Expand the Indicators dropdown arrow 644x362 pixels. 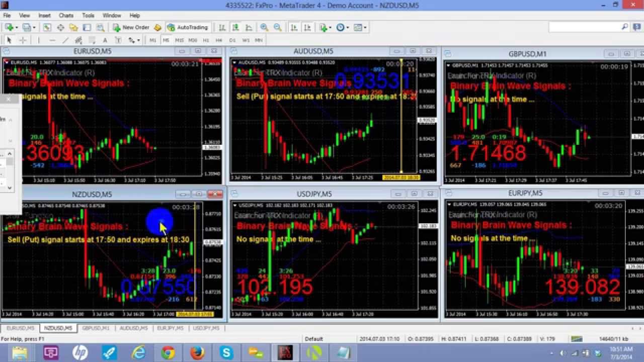tap(330, 27)
